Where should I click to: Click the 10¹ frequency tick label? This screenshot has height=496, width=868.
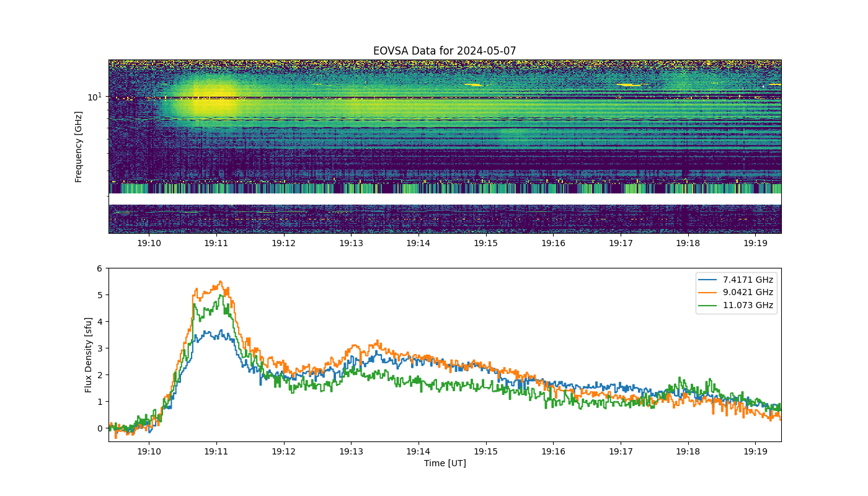click(94, 97)
